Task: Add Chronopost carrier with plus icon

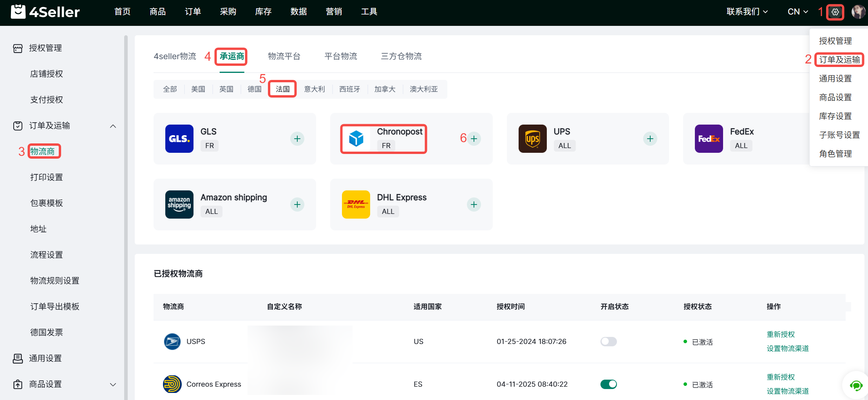Action: 474,139
